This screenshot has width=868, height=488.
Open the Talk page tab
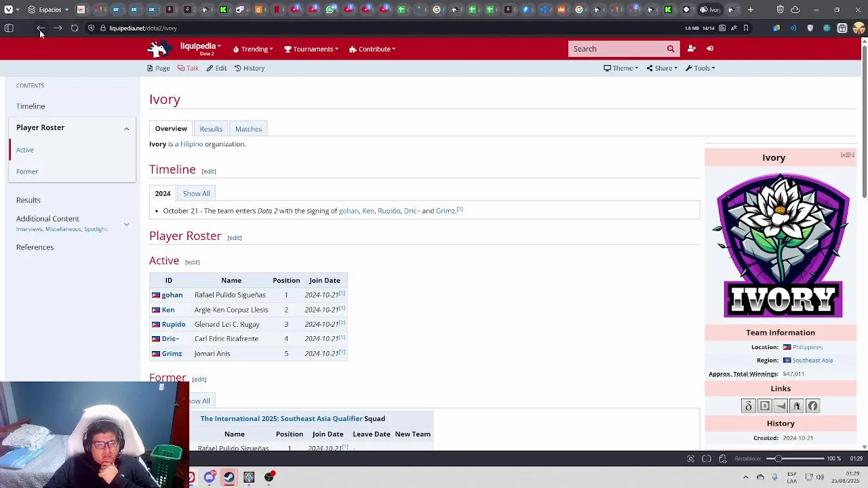188,68
